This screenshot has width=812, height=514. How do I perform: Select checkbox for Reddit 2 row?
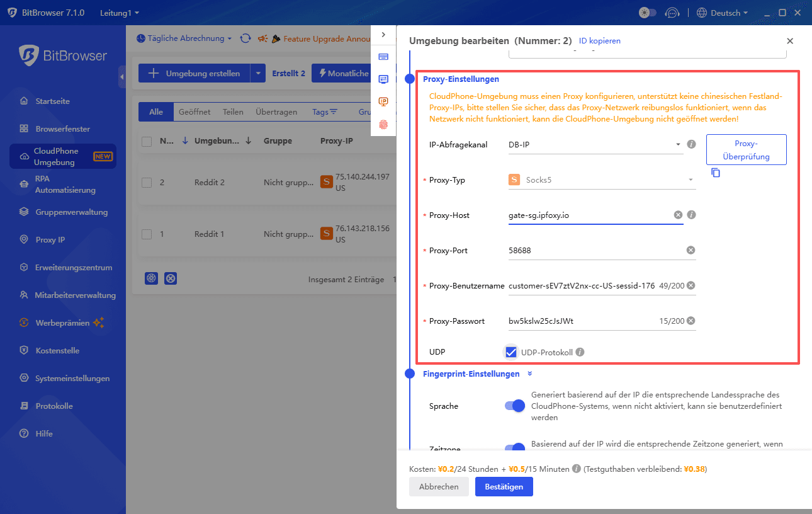tap(147, 183)
